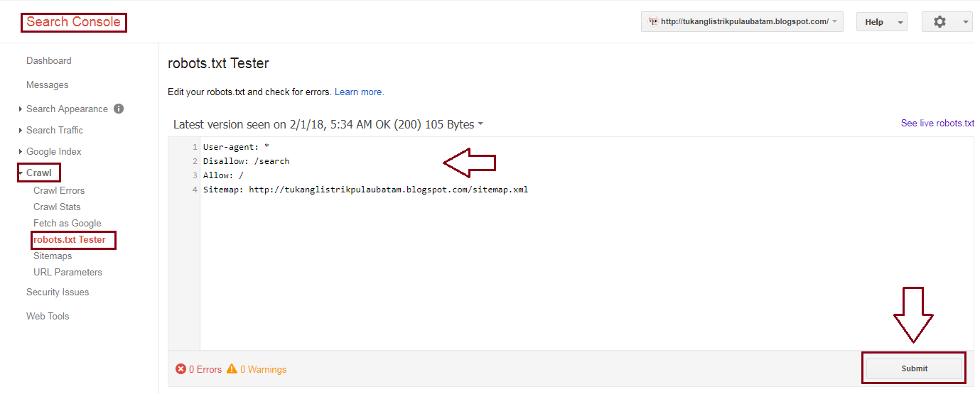Open Sitemaps page
The image size is (980, 394).
tap(53, 256)
